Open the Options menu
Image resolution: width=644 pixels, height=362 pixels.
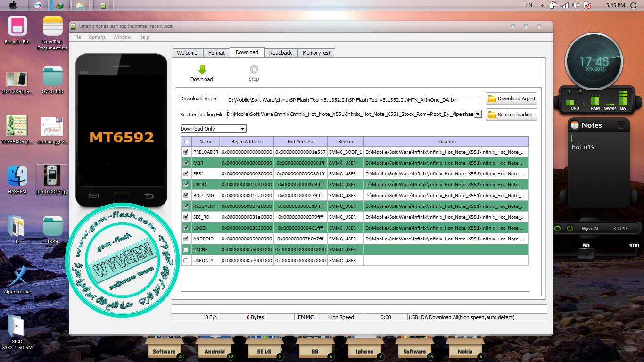point(97,37)
